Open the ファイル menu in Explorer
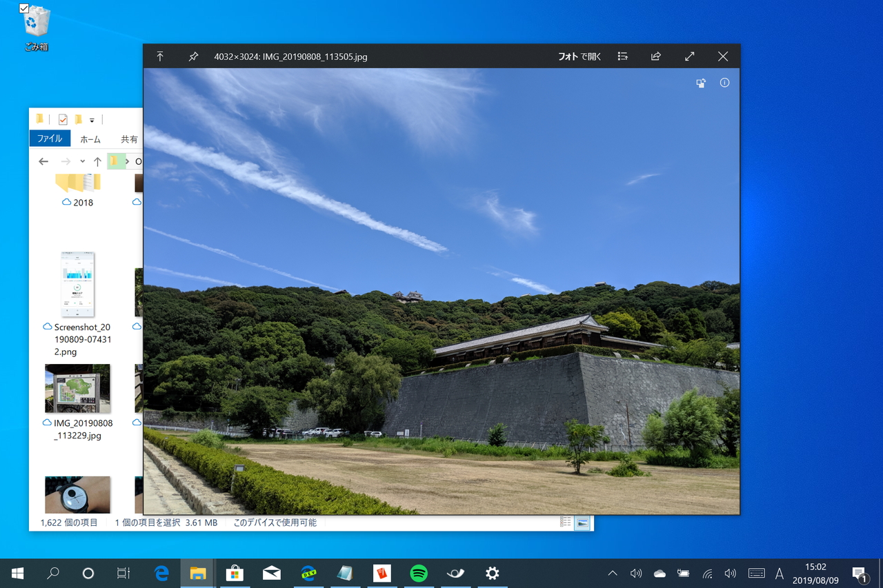 pos(49,138)
